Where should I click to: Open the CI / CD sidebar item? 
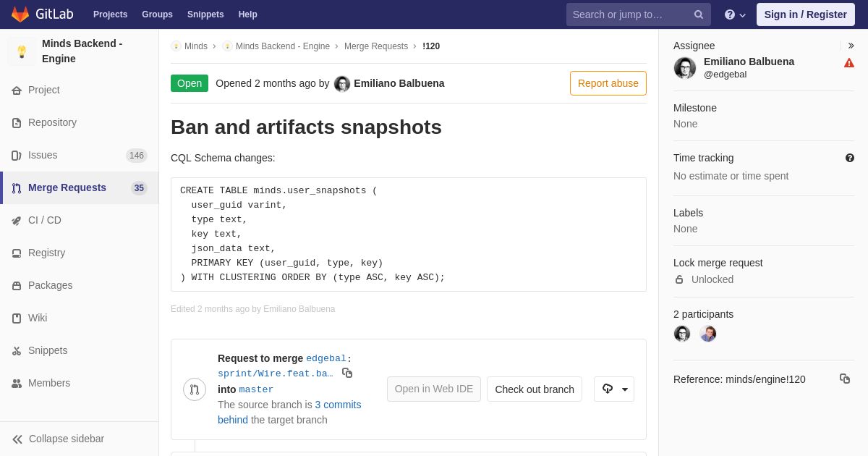[x=80, y=220]
